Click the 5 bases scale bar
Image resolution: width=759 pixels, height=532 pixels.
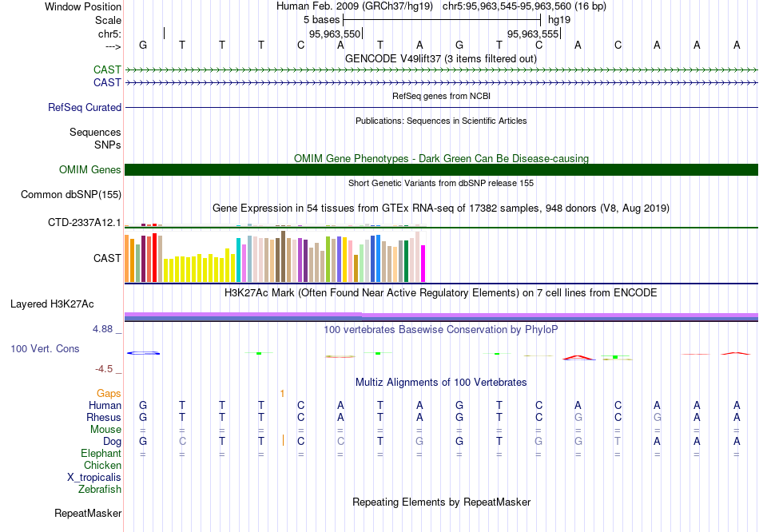pos(442,20)
